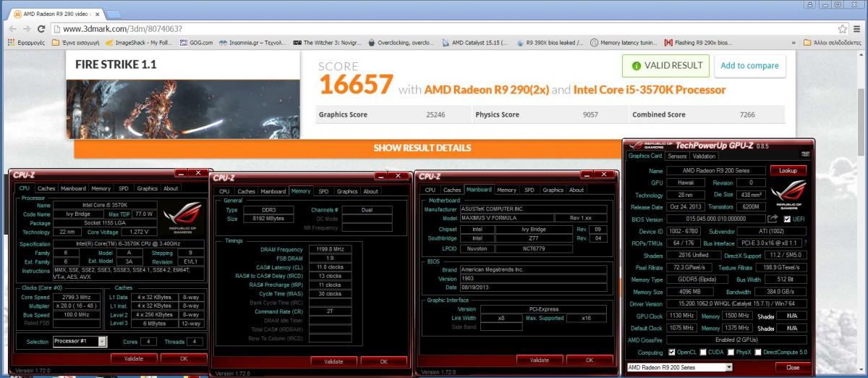Click the GPU-Z Bus Interface question mark

click(806, 244)
